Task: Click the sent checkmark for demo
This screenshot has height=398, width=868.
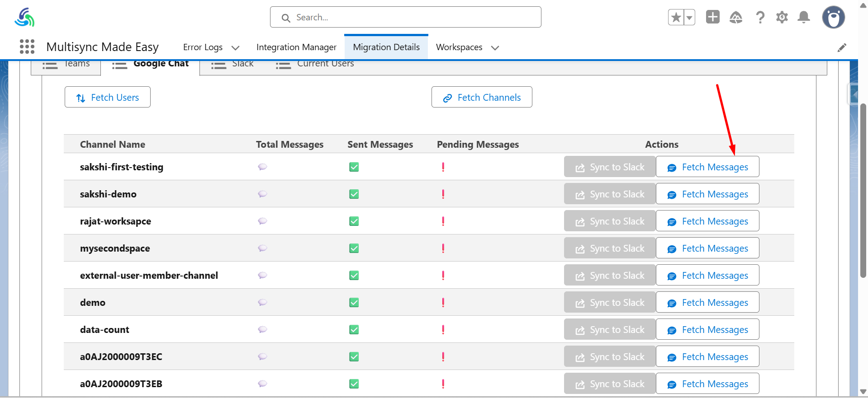Action: pos(354,303)
